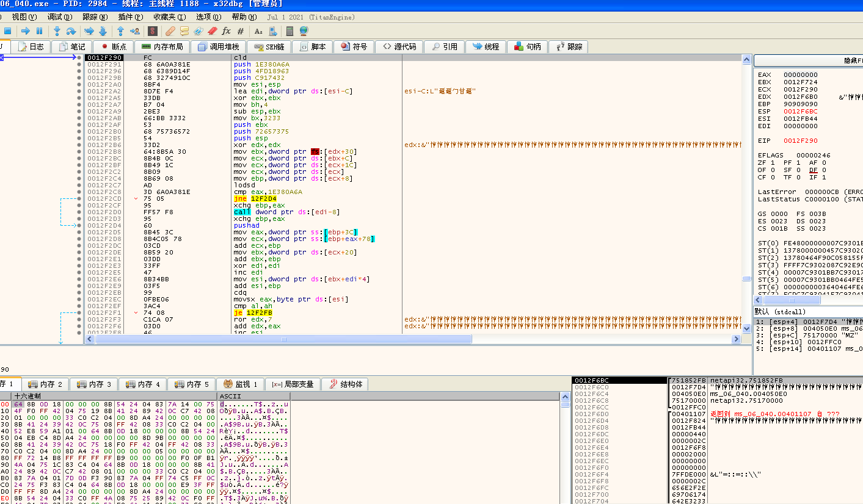Open patches via the band-aid icon
The width and height of the screenshot is (863, 504).
tap(170, 31)
